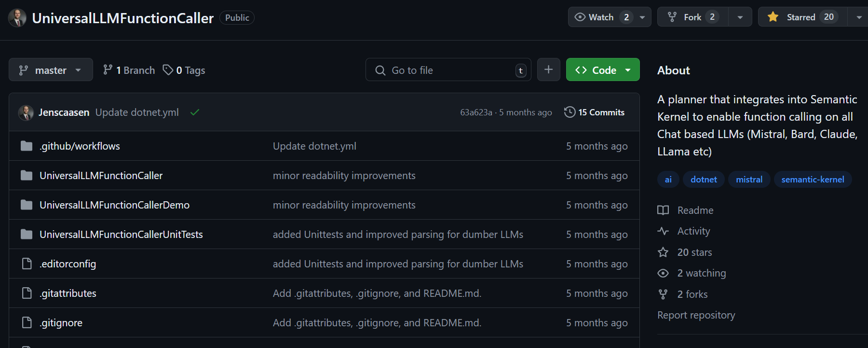Image resolution: width=868 pixels, height=348 pixels.
Task: Select the dotnet topic tag
Action: click(704, 179)
